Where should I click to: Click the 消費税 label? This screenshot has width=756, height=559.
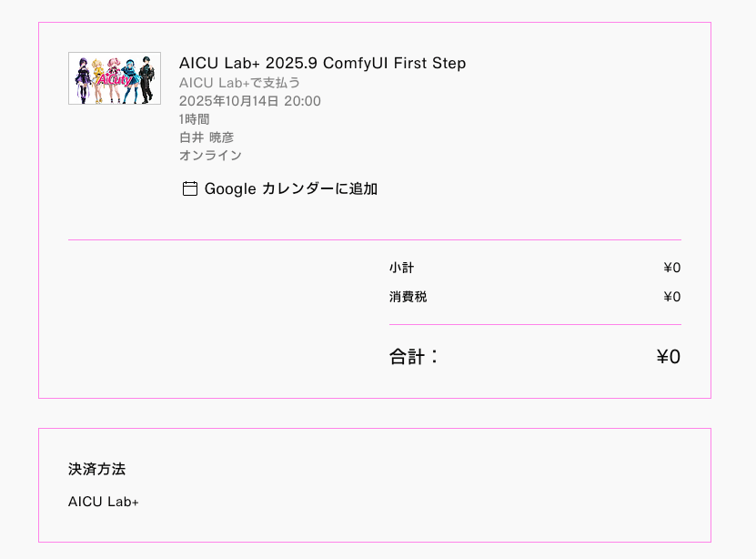click(408, 297)
